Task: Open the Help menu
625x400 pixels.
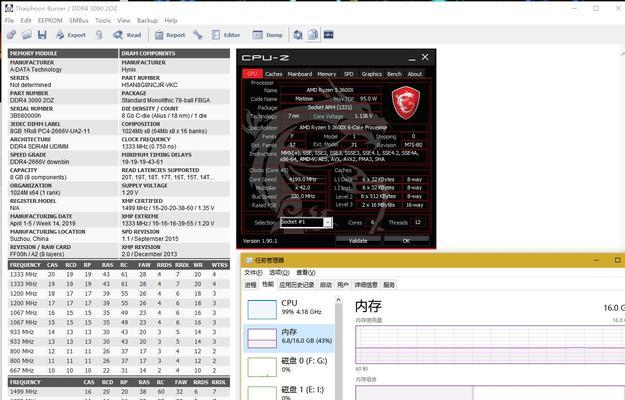Action: coord(171,20)
